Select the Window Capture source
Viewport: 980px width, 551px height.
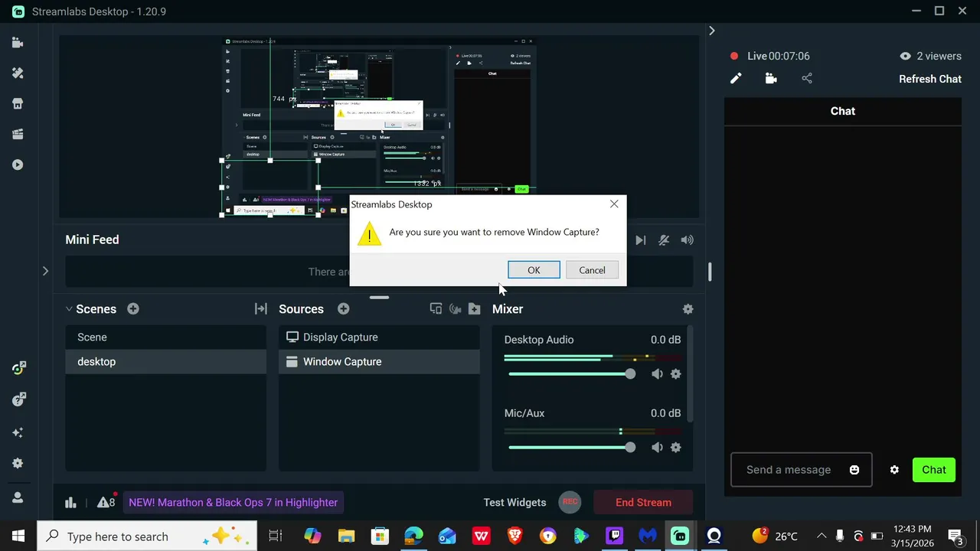point(379,362)
